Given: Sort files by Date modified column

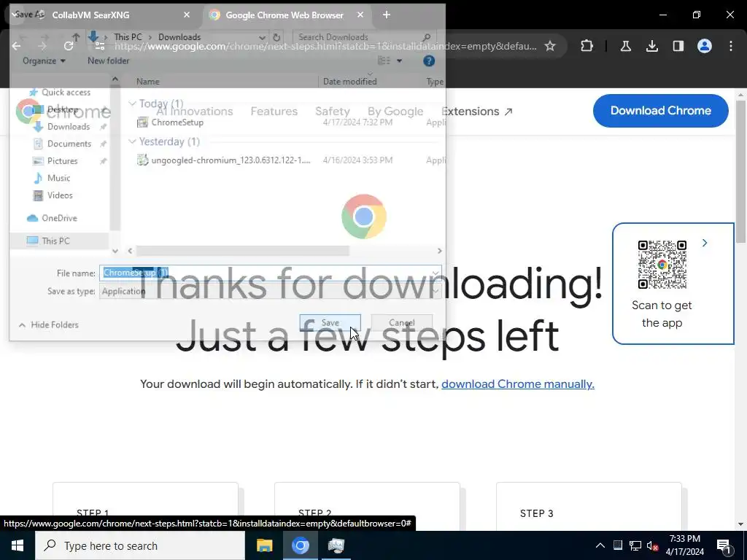Looking at the screenshot, I should pos(349,82).
